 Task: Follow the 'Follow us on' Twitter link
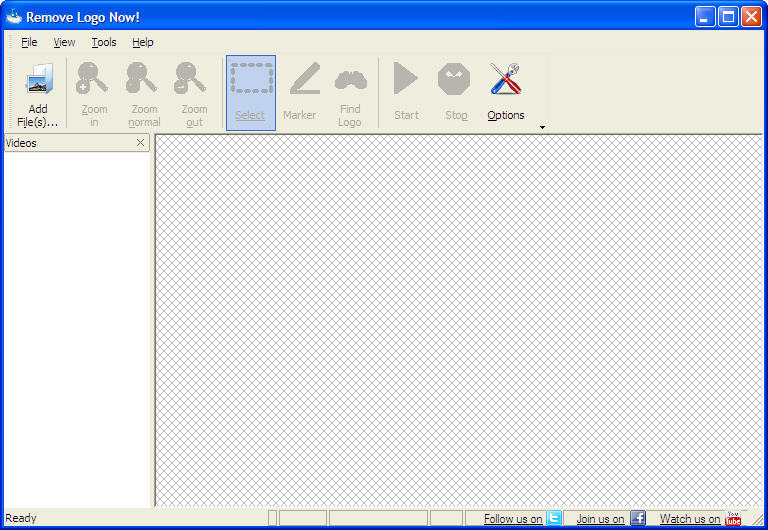(513, 518)
